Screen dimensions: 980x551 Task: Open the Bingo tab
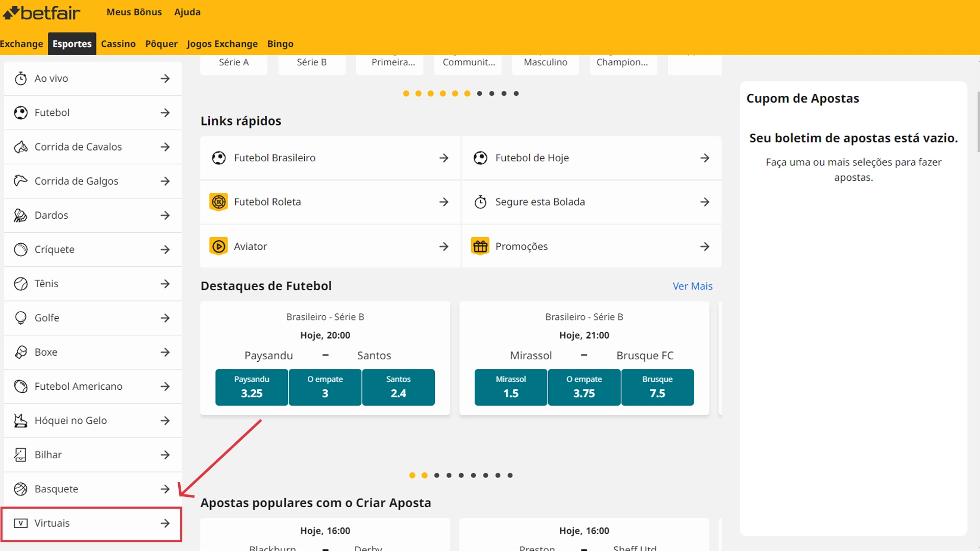(280, 44)
